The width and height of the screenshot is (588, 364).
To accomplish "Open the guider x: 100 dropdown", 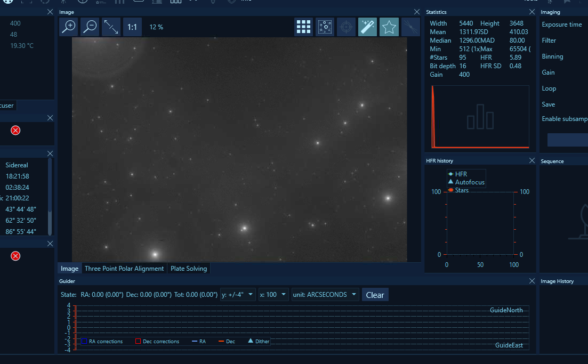I will (273, 295).
